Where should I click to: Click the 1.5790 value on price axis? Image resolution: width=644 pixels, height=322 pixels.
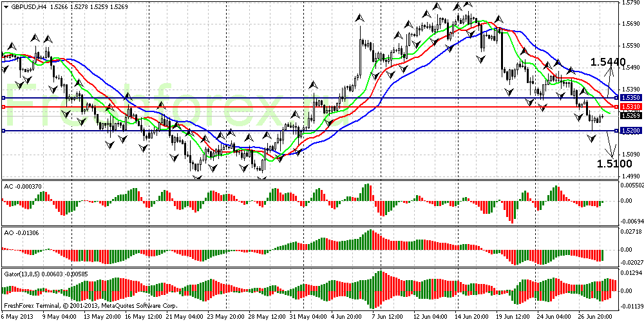tap(629, 3)
